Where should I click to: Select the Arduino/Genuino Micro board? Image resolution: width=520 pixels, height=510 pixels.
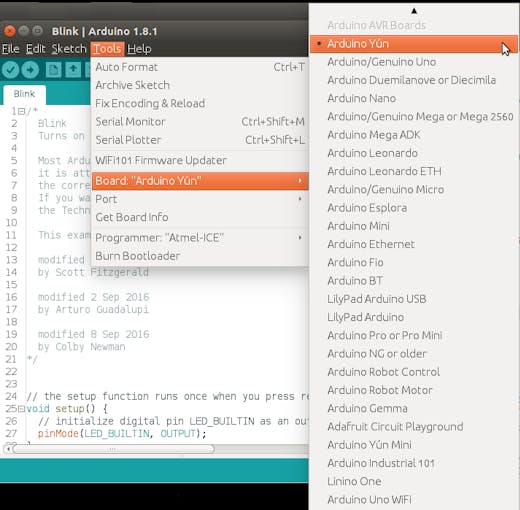(414, 190)
